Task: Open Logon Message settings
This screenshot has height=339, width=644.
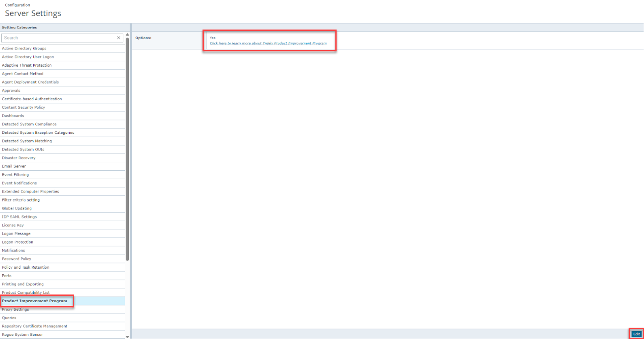Action: 62,234
